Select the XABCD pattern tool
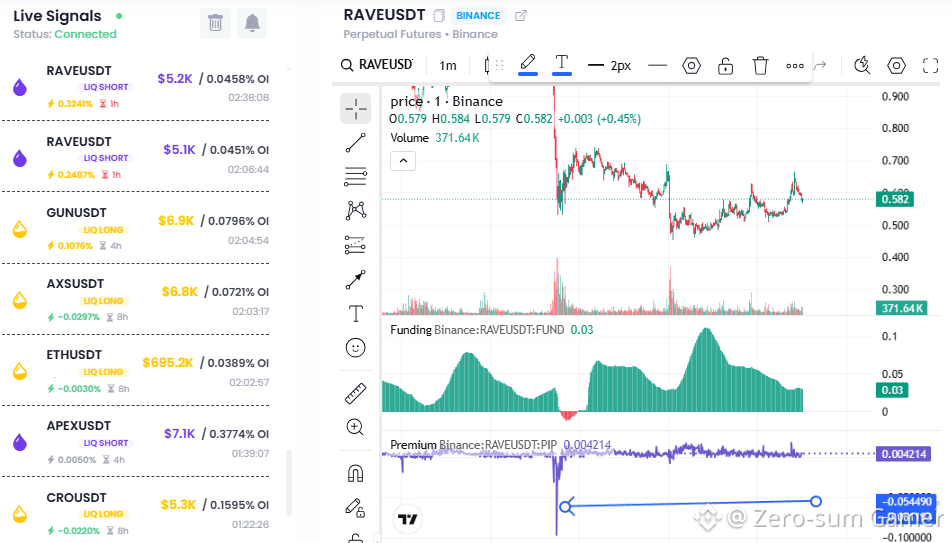 tap(356, 211)
